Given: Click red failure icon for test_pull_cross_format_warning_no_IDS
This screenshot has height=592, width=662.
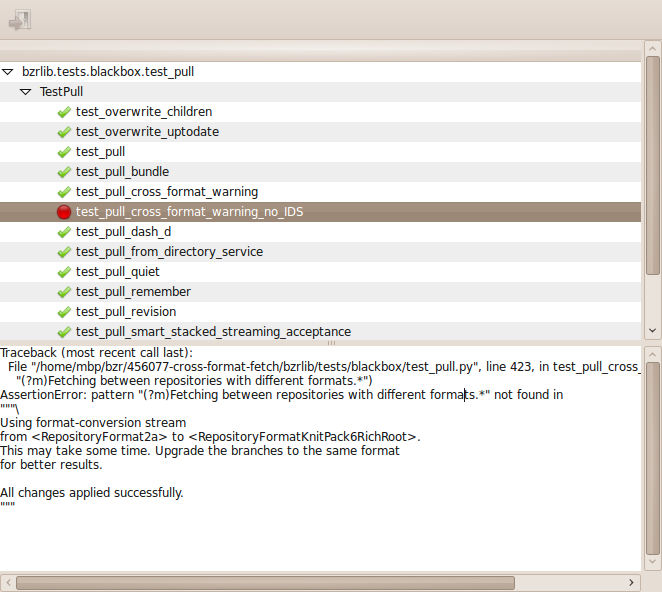Looking at the screenshot, I should point(64,212).
